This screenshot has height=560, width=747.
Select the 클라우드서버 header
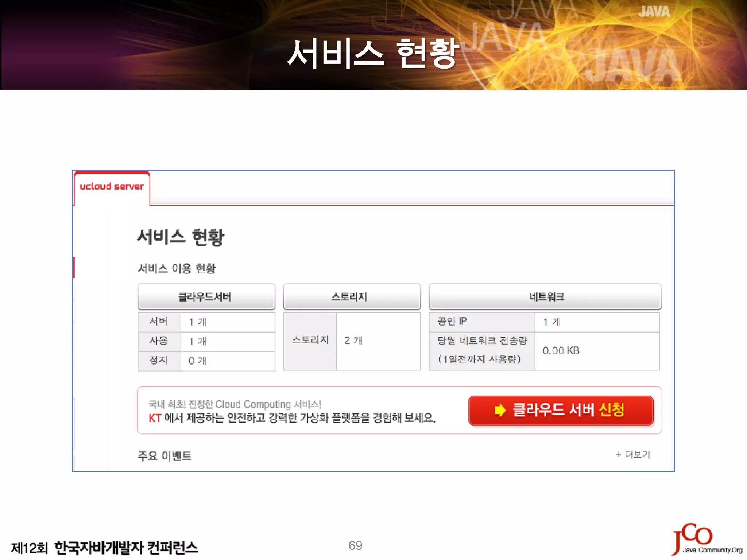[x=206, y=296]
